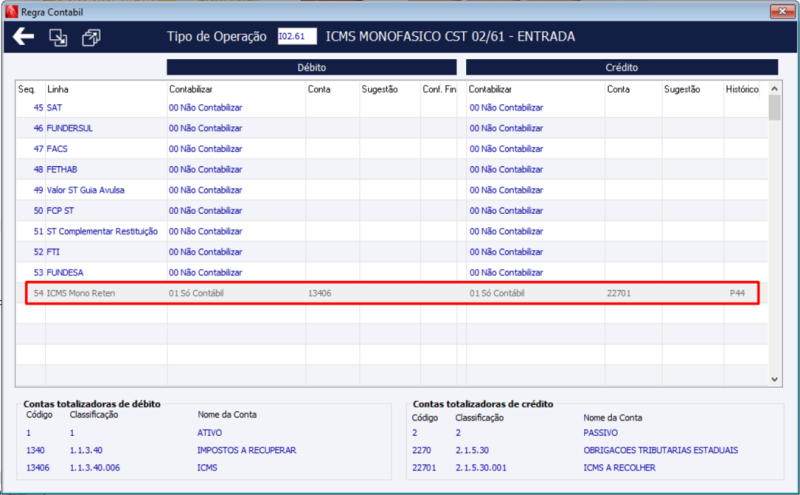Image resolution: width=800 pixels, height=495 pixels.
Task: Select row 54 ICMS Mono Reten
Action: [391, 293]
